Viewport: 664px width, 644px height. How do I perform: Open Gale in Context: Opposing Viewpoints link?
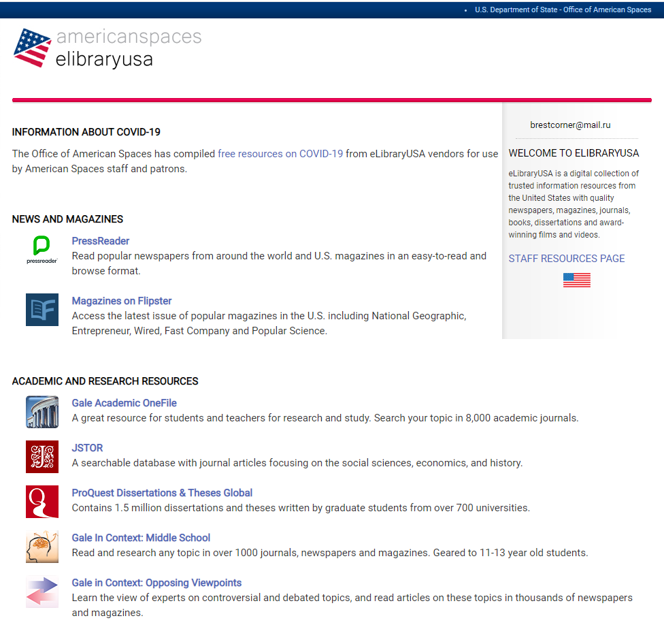tap(156, 583)
